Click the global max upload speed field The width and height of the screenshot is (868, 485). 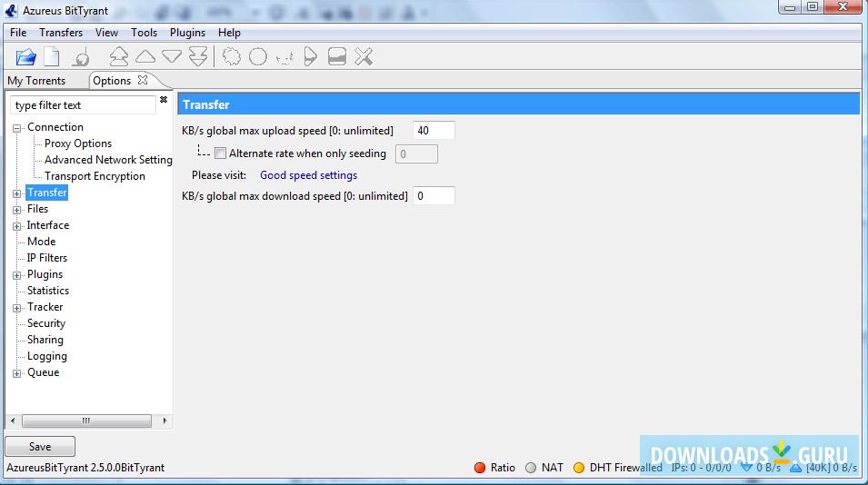coord(434,131)
